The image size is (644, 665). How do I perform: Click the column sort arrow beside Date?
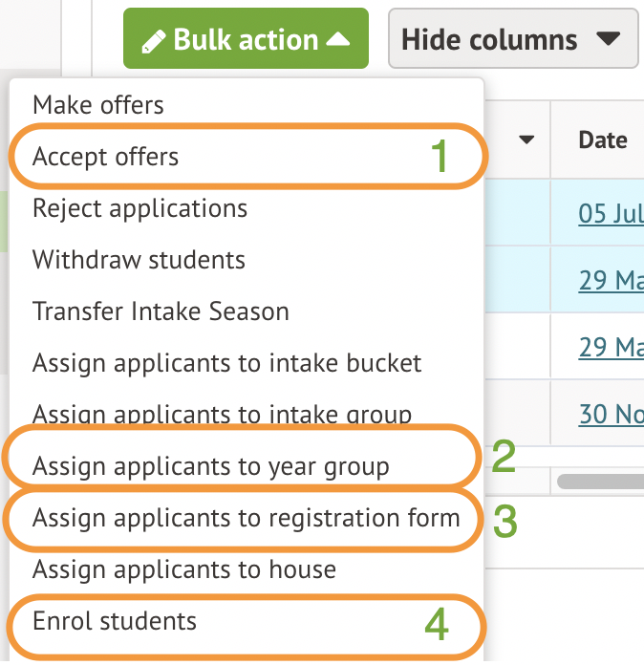(x=526, y=140)
